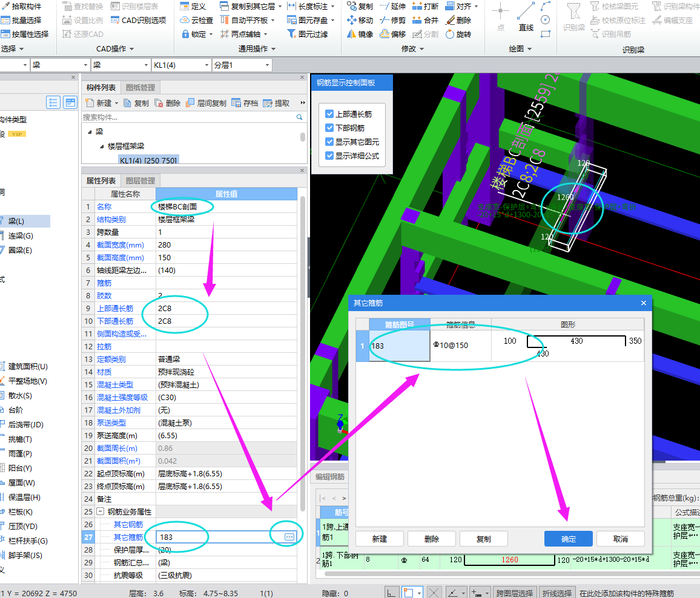700x598 pixels.
Task: Select the 批量选择 batch select tool
Action: (21, 20)
